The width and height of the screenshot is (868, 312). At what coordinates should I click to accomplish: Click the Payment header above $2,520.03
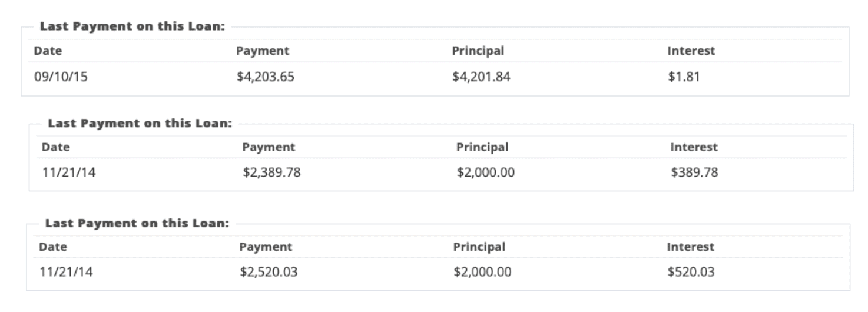(x=266, y=247)
